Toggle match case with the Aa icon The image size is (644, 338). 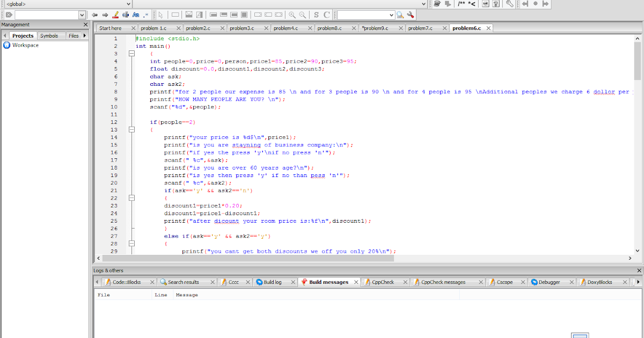135,15
